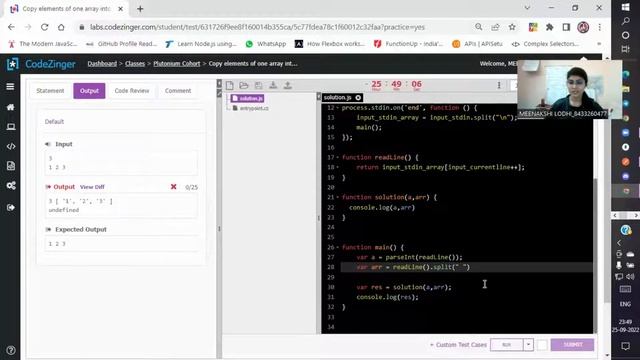This screenshot has height=360, width=640.
Task: Open the Run button dropdown arrow
Action: (x=528, y=344)
